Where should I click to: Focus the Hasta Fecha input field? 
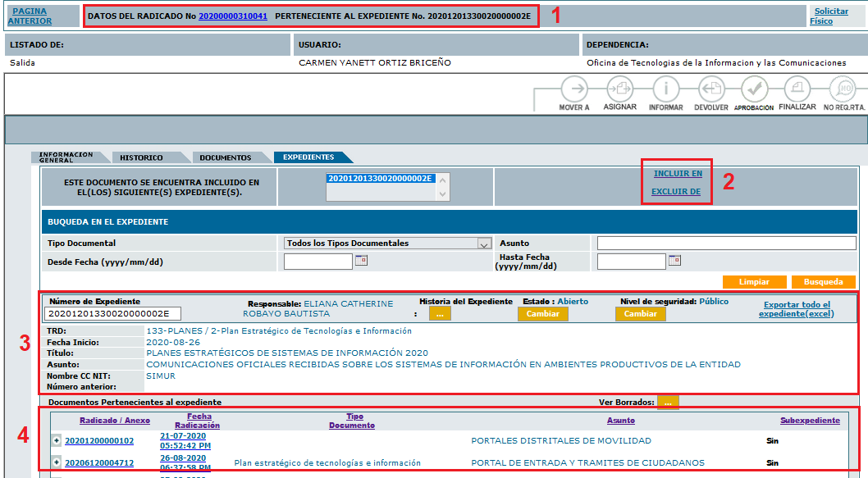631,262
